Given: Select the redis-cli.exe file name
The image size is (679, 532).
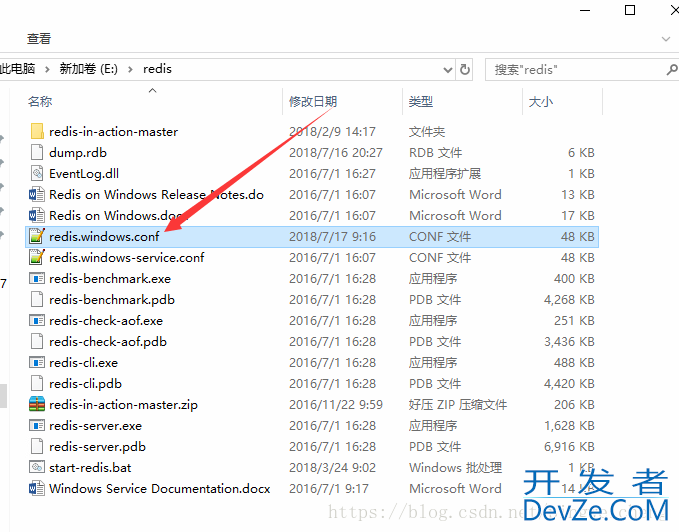Looking at the screenshot, I should coord(83,362).
